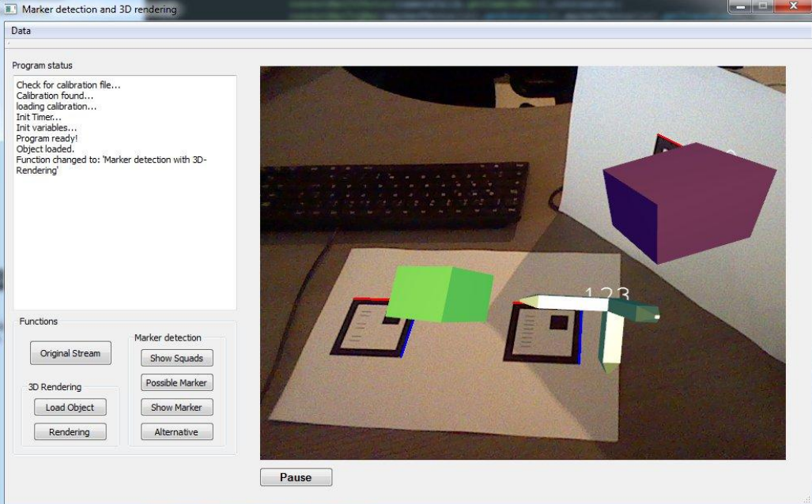Image resolution: width=812 pixels, height=504 pixels.
Task: Pause the video stream
Action: tap(296, 477)
